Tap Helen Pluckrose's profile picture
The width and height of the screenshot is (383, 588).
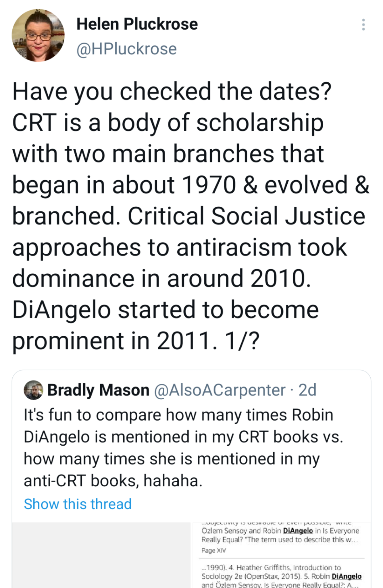click(38, 35)
